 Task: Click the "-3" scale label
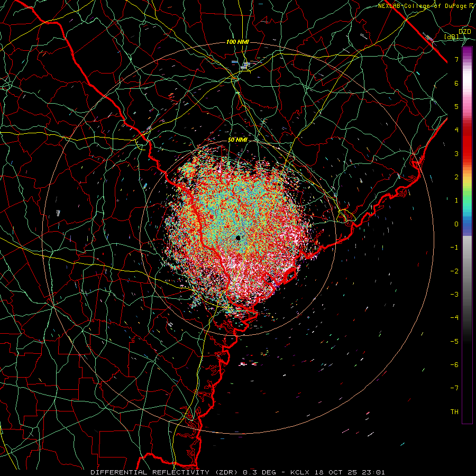(x=454, y=295)
